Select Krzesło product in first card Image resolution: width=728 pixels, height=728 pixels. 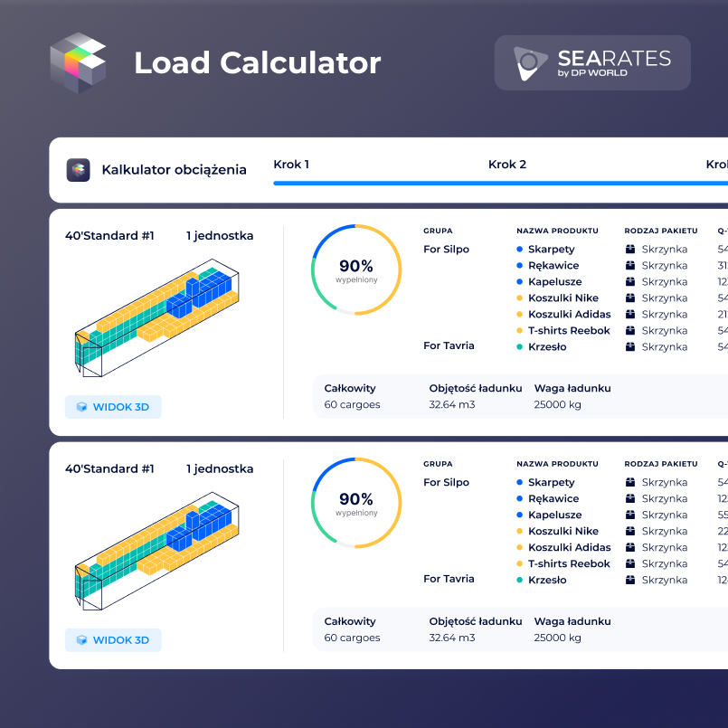tap(547, 347)
